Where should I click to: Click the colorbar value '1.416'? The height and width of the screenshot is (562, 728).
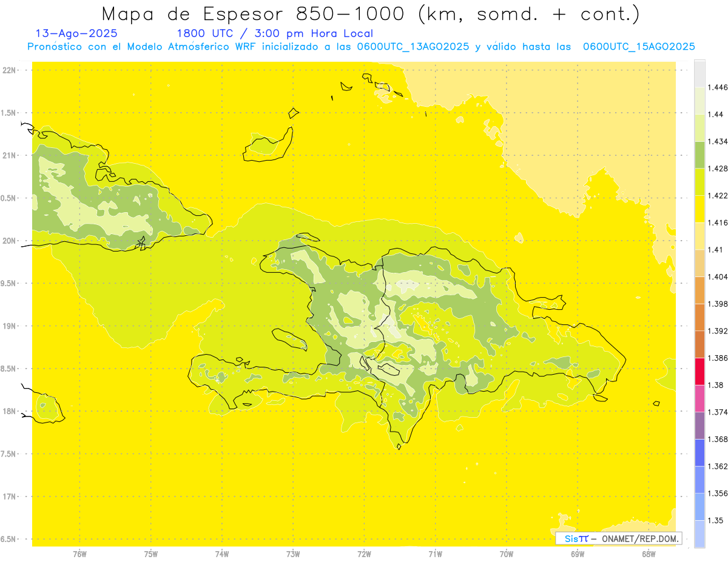(x=718, y=223)
